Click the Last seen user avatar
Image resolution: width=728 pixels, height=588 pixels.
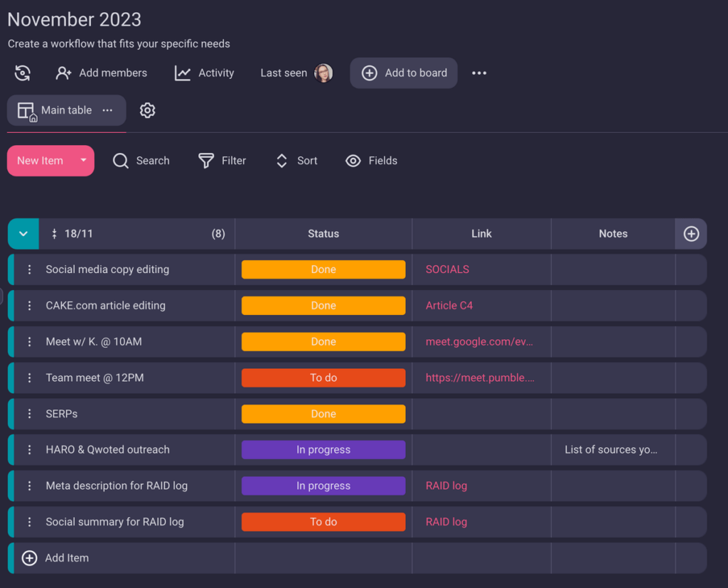(x=323, y=73)
